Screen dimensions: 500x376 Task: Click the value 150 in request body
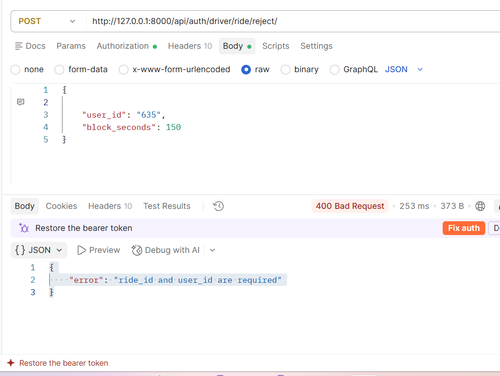pyautogui.click(x=173, y=127)
